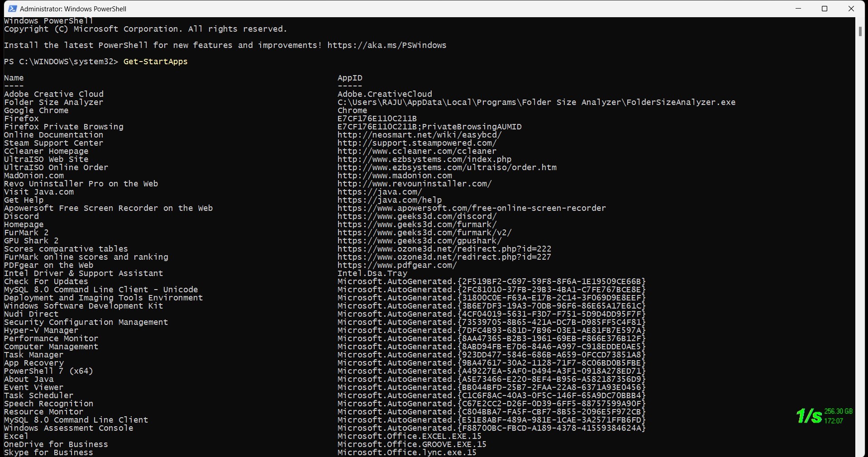Click the FurMark 2 name entry
The height and width of the screenshot is (457, 868).
26,233
